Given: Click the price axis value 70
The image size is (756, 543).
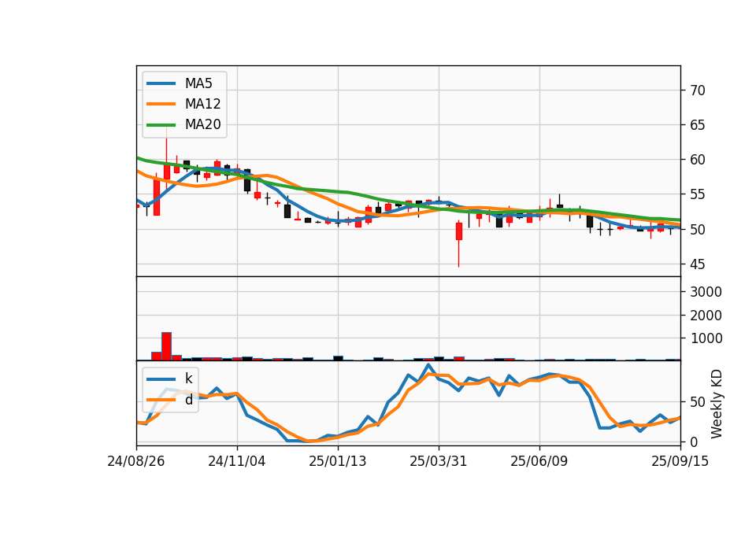Looking at the screenshot, I should (x=697, y=90).
